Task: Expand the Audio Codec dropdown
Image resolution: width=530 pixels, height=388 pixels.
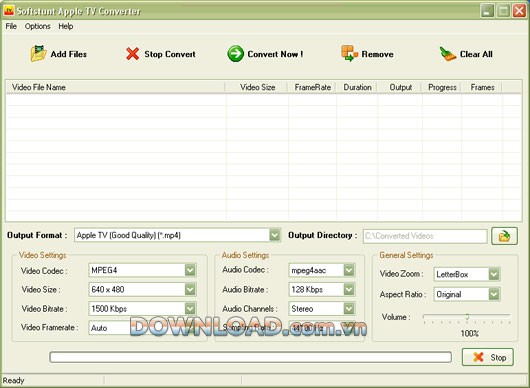Action: click(x=349, y=270)
